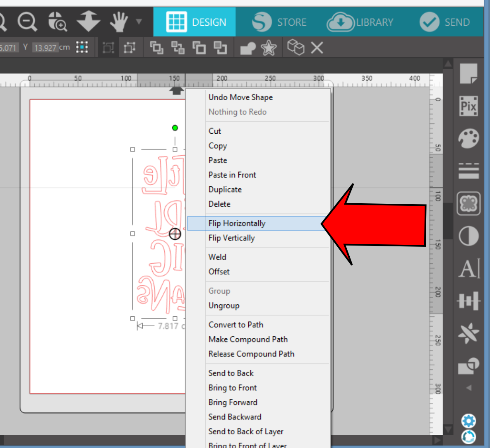The width and height of the screenshot is (490, 448).
Task: Click the weld shapes icon
Action: [x=248, y=48]
